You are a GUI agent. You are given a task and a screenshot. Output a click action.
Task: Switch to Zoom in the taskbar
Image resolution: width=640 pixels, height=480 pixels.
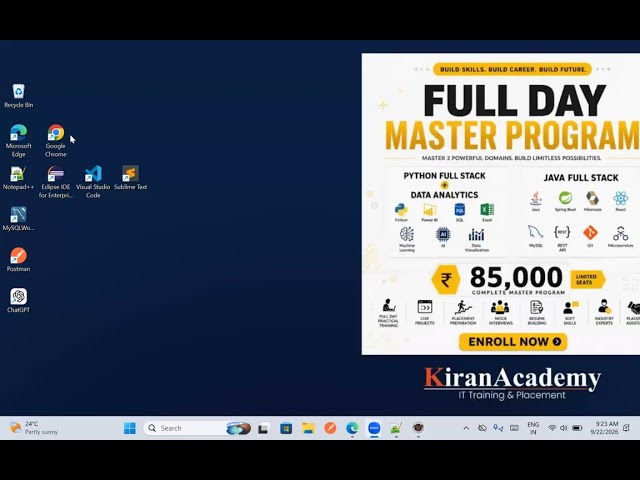pos(374,428)
